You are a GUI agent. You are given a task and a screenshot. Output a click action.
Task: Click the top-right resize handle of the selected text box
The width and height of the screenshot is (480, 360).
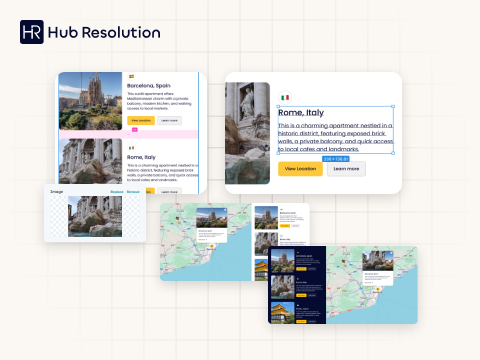point(393,107)
